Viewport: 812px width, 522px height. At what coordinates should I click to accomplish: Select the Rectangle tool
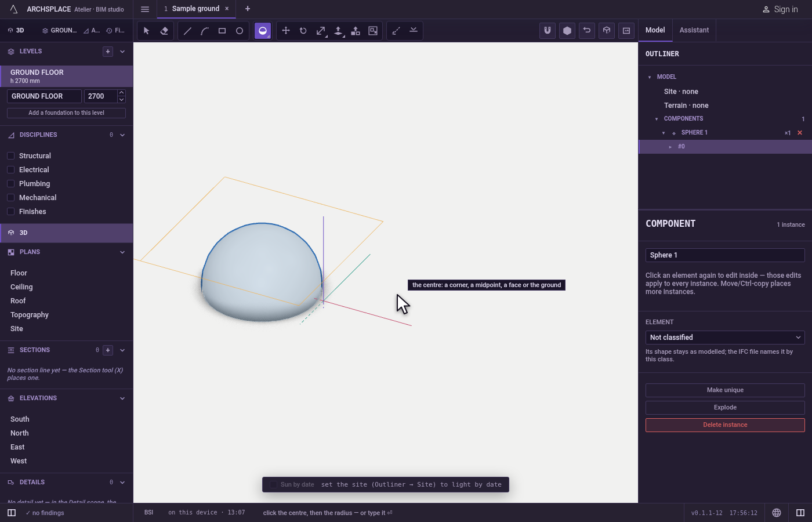(222, 31)
